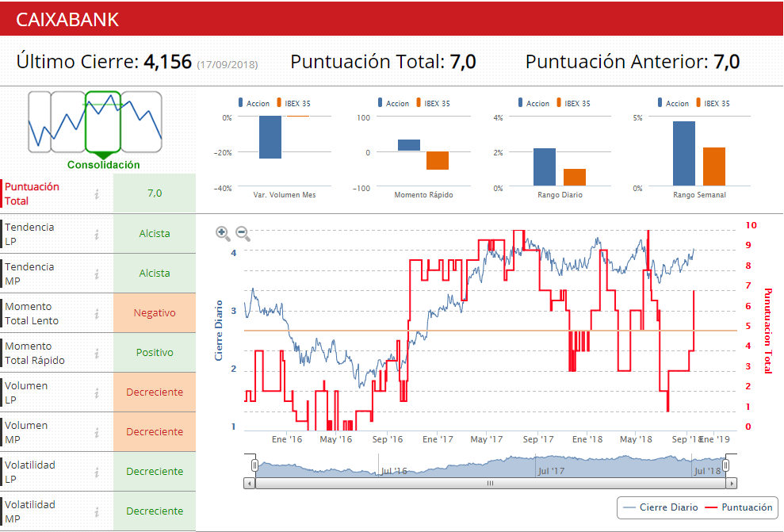Toggle Accion legend in Var. Volumen Mes
The height and width of the screenshot is (532, 784).
pyautogui.click(x=254, y=103)
